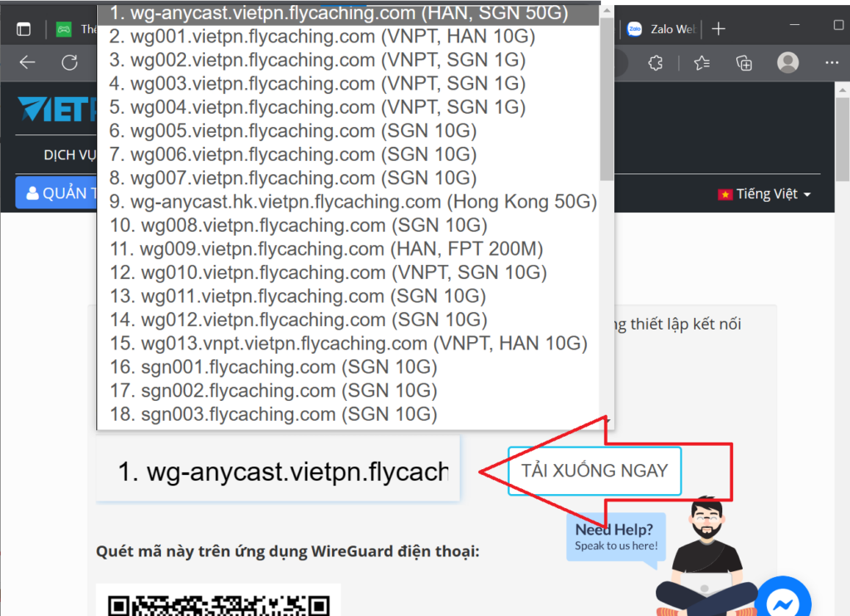This screenshot has height=616, width=850.
Task: Click the green game controller tab favicon
Action: click(64, 29)
